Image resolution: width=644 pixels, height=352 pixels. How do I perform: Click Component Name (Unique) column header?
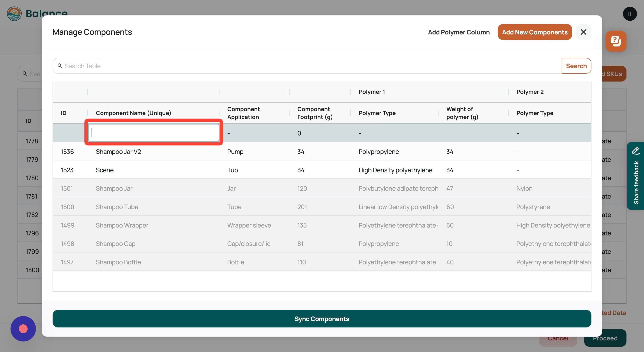pyautogui.click(x=133, y=113)
